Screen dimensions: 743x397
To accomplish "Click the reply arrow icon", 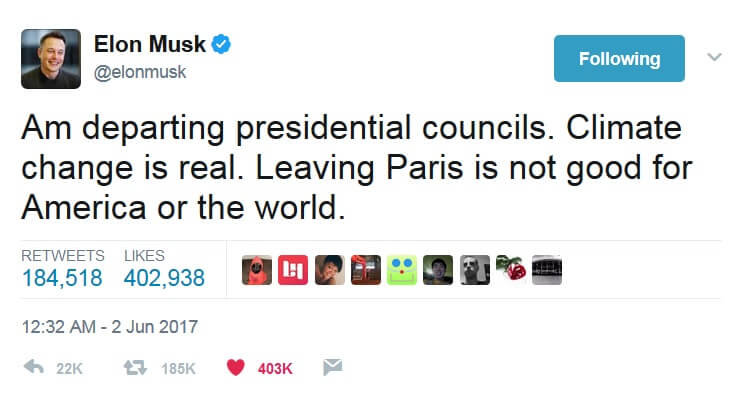I will tap(34, 367).
